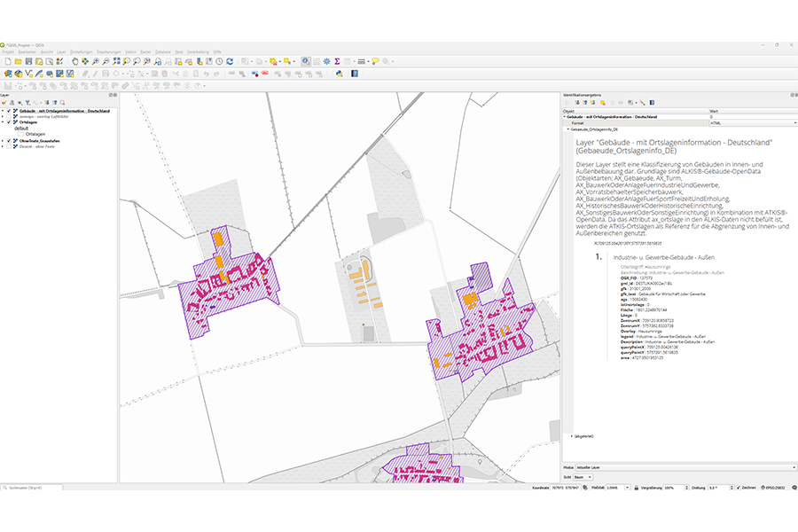Click the Refresh Map Canvas icon

(228, 61)
